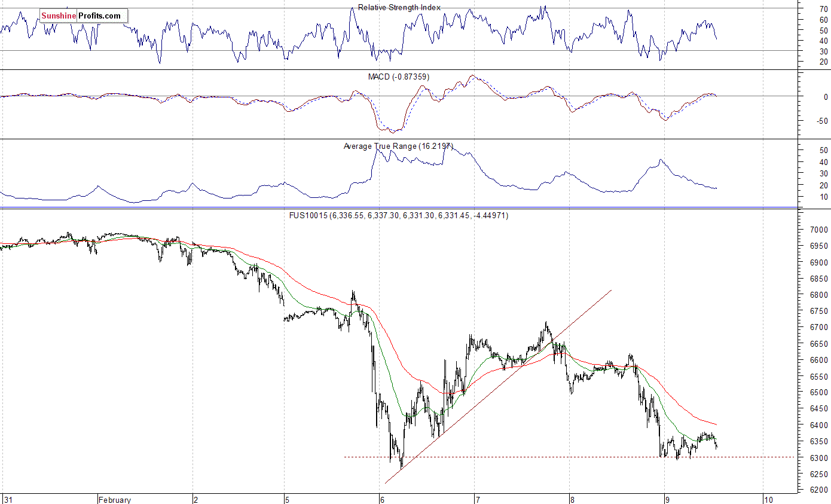Screen dimensions: 831x504
Task: Select the Relative Strength Index title
Action: point(399,8)
